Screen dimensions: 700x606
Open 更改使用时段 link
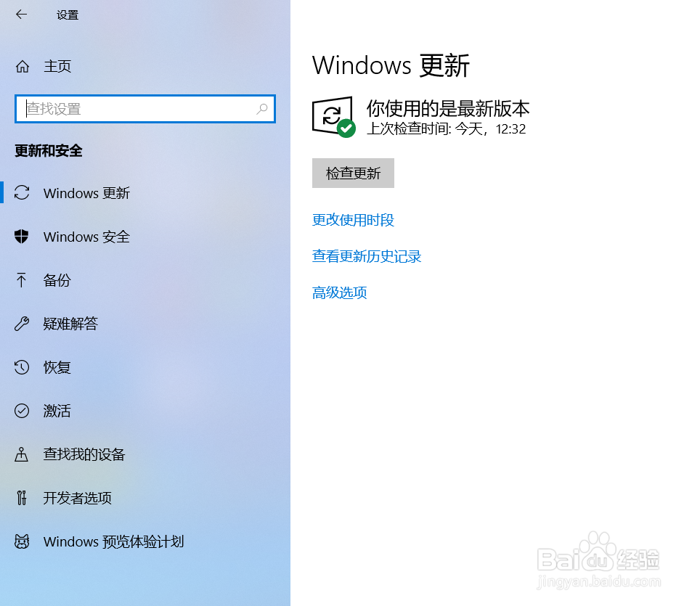point(353,220)
